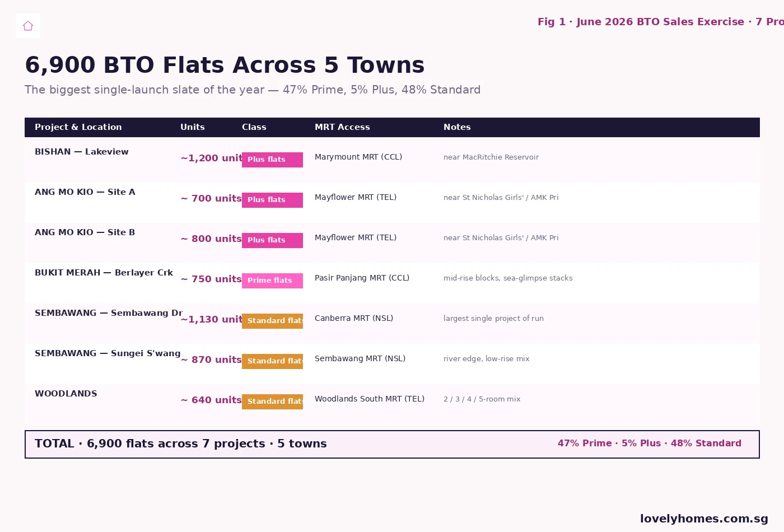784x532 pixels.
Task: Click St Nicholas Girls' note in Site A row
Action: click(501, 198)
